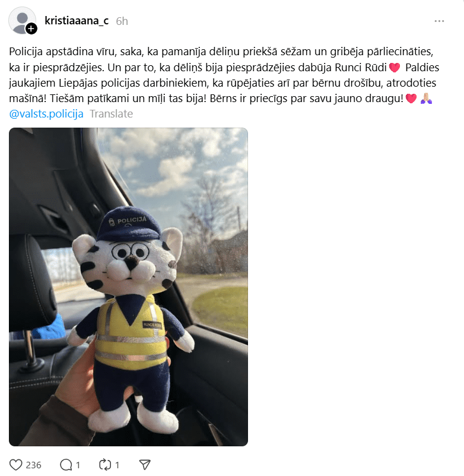Open kristiaaana_c profile picture
This screenshot has height=476, width=464.
tap(22, 20)
